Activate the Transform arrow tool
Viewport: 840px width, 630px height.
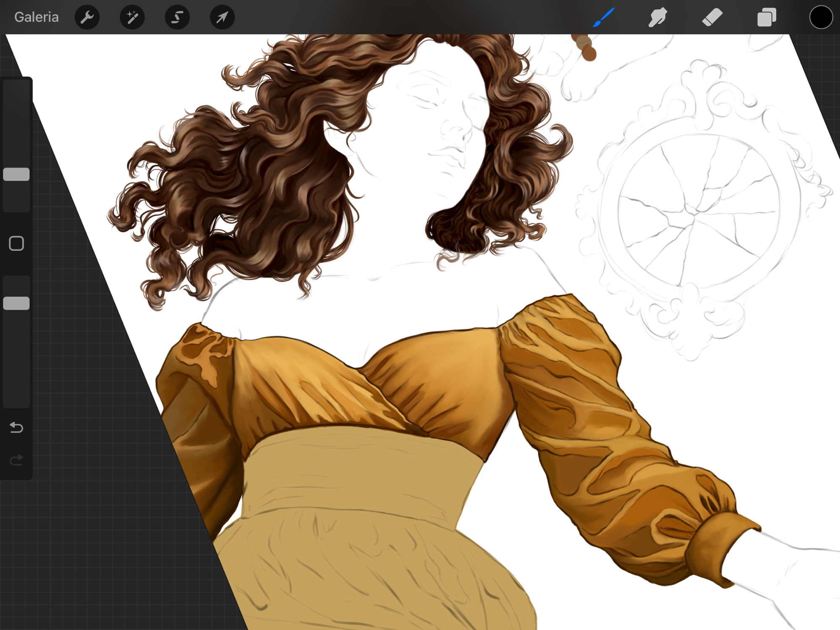click(x=222, y=17)
